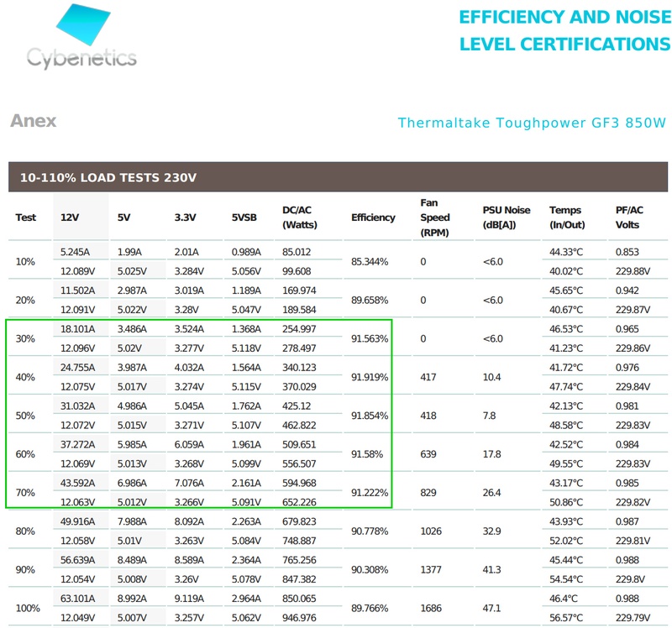Viewport: 672px width, 628px height.
Task: Select the 462.822 AC watts value
Action: pos(299,426)
